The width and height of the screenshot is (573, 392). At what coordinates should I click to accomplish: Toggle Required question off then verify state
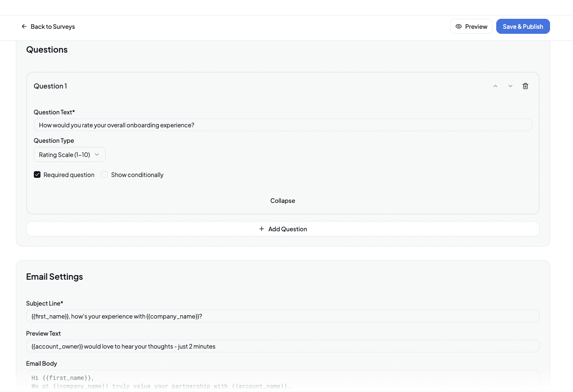pos(37,175)
